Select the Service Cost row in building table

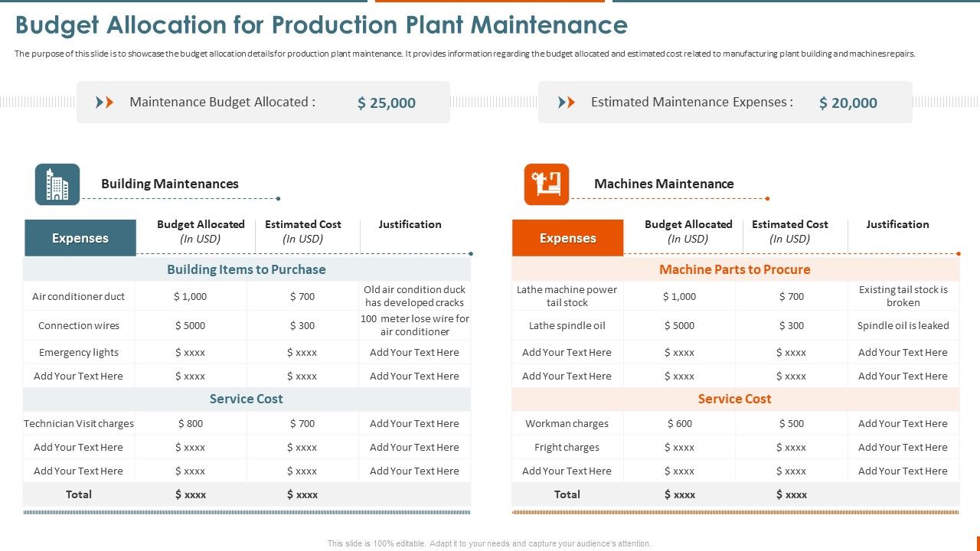pos(247,399)
